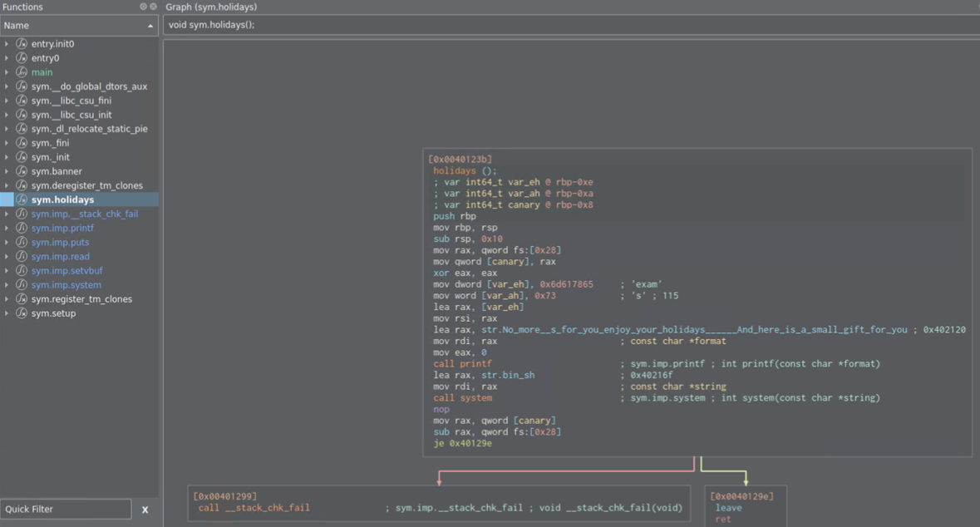Click the Quick Filter input field
Viewport: 980px width, 527px height.
click(66, 509)
